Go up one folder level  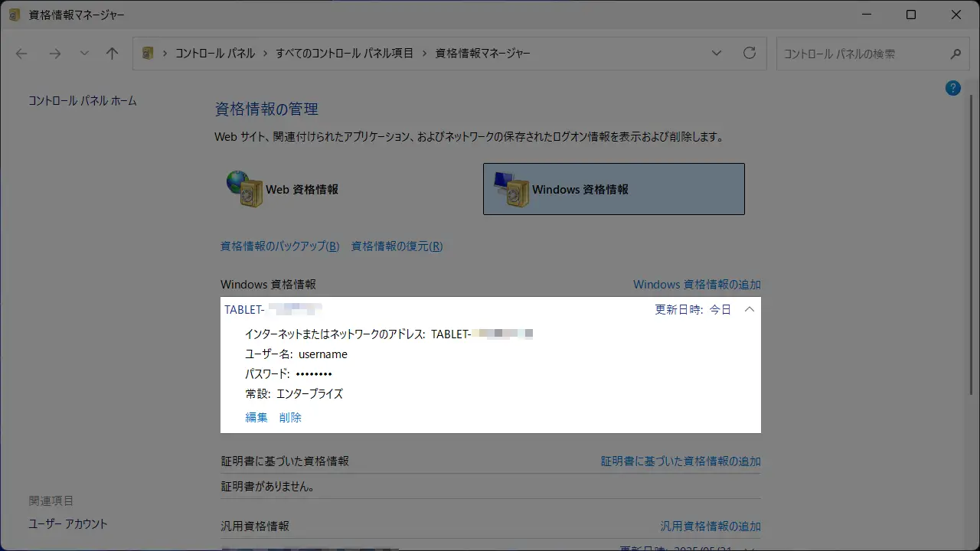pos(113,54)
